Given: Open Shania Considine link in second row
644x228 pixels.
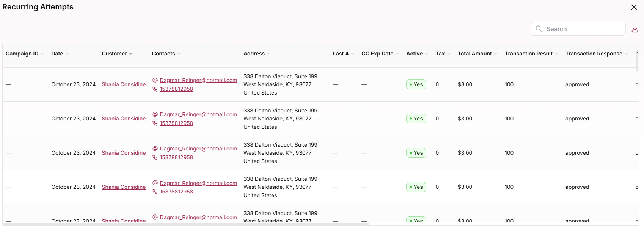Looking at the screenshot, I should click(x=124, y=119).
